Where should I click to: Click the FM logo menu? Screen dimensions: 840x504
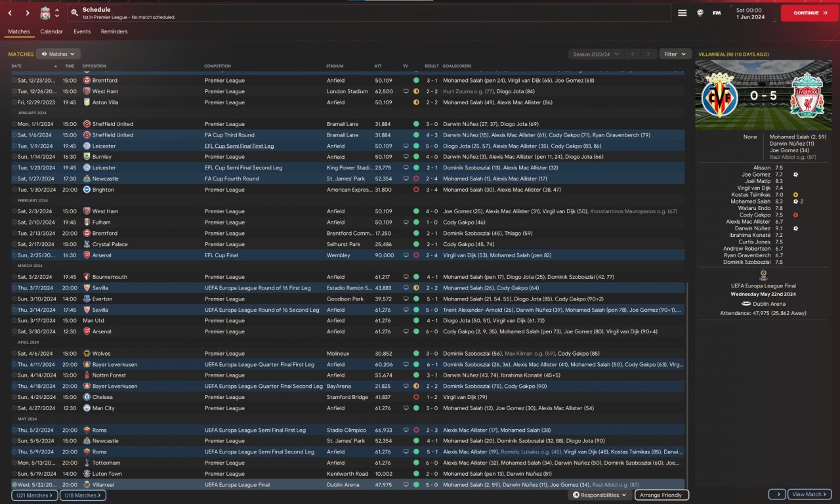717,13
